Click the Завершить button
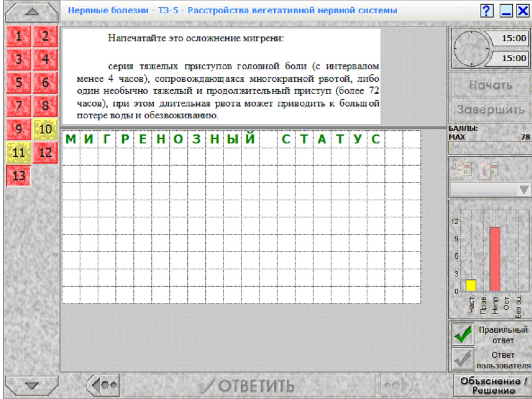The height and width of the screenshot is (399, 532). point(490,110)
